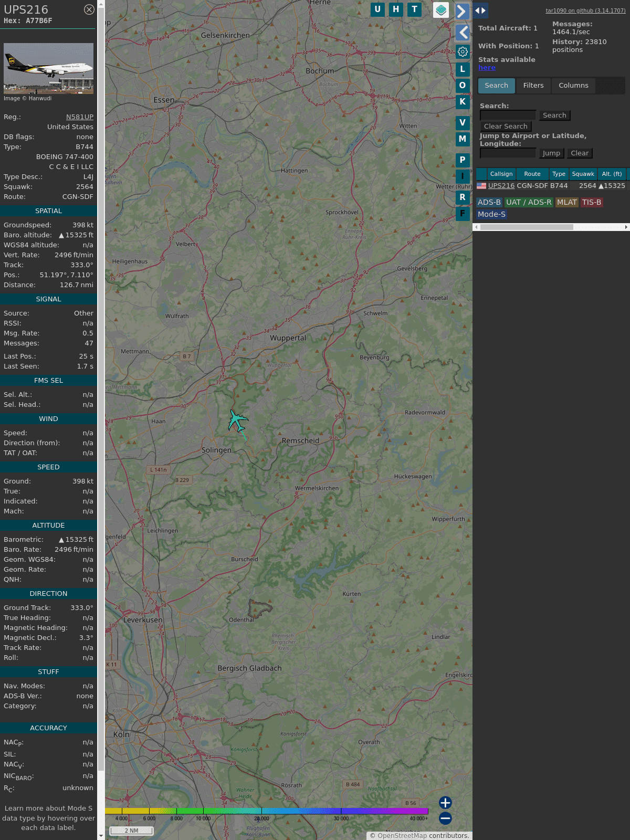Click the table scrollbar right arrow
This screenshot has height=840, width=630.
coord(626,227)
